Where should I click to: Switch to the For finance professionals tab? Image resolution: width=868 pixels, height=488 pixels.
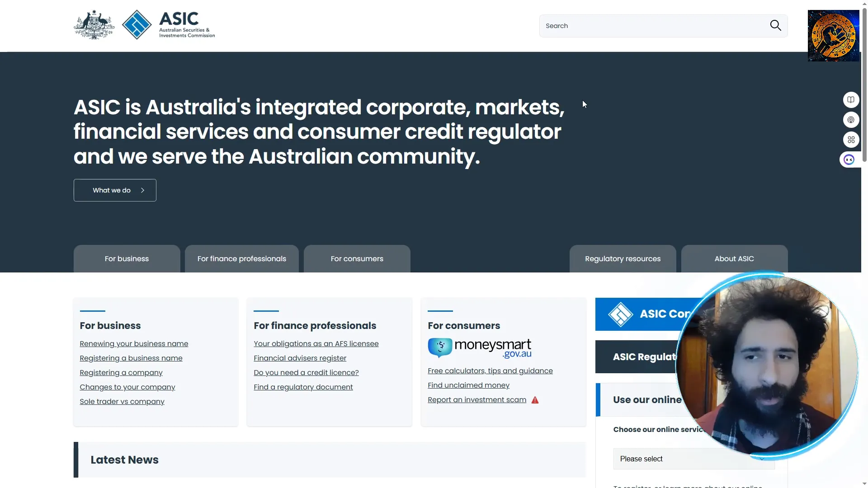241,258
